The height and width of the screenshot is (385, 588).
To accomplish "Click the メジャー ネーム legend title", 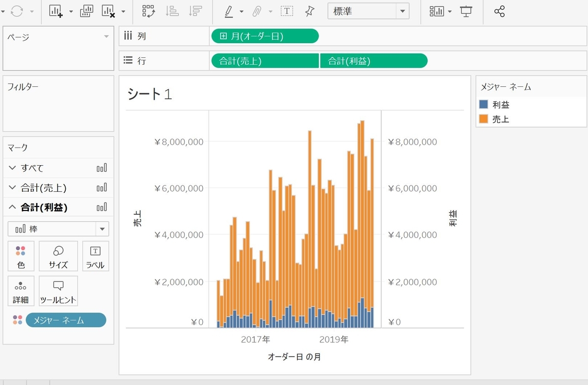I will 506,87.
